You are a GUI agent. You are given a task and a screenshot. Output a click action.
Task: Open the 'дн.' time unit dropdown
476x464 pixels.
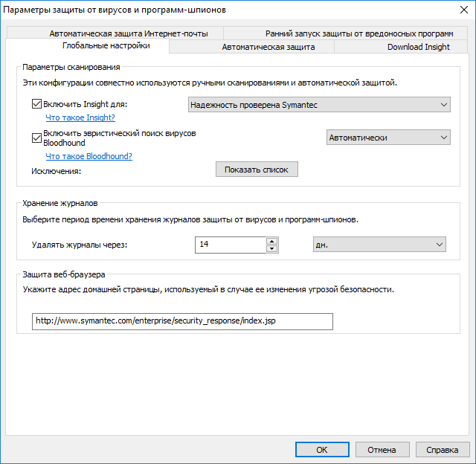pos(378,245)
